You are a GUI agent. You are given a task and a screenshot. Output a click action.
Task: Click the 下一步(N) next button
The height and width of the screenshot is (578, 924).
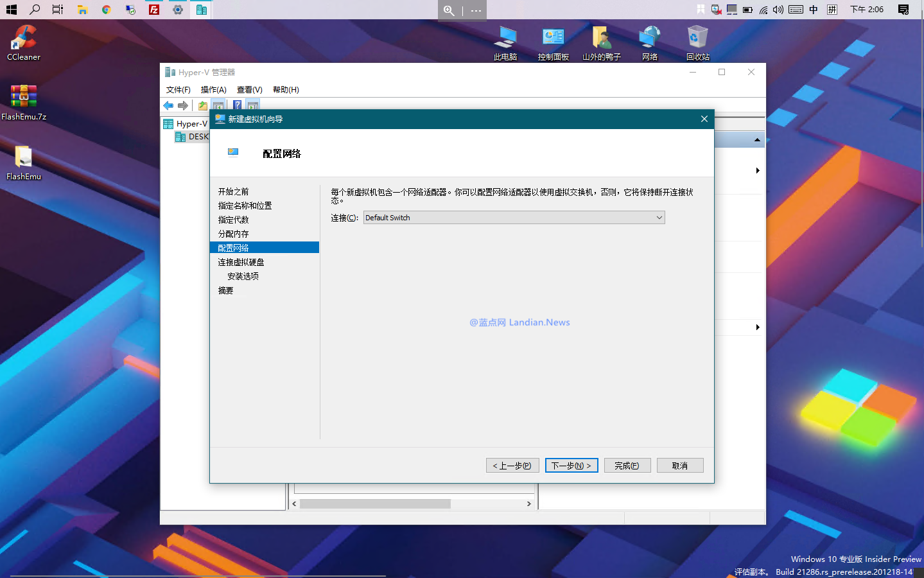click(571, 466)
